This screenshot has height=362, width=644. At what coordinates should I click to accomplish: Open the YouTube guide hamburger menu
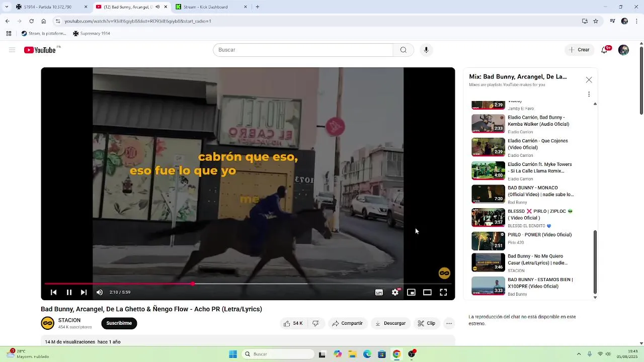pyautogui.click(x=12, y=50)
